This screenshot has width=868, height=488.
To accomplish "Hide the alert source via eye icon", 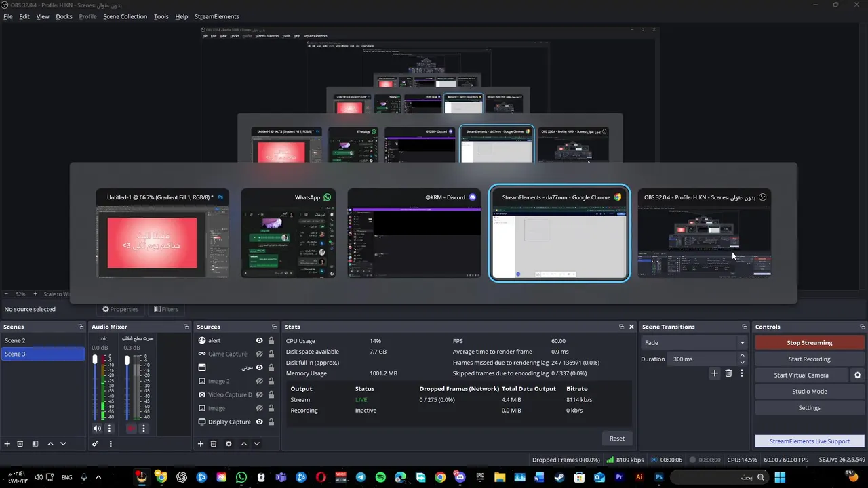I will [259, 340].
